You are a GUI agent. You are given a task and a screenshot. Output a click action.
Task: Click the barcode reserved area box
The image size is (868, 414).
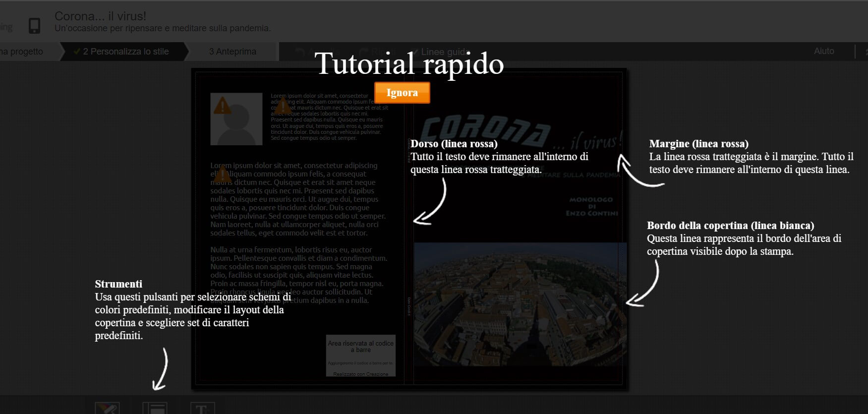[x=360, y=355]
